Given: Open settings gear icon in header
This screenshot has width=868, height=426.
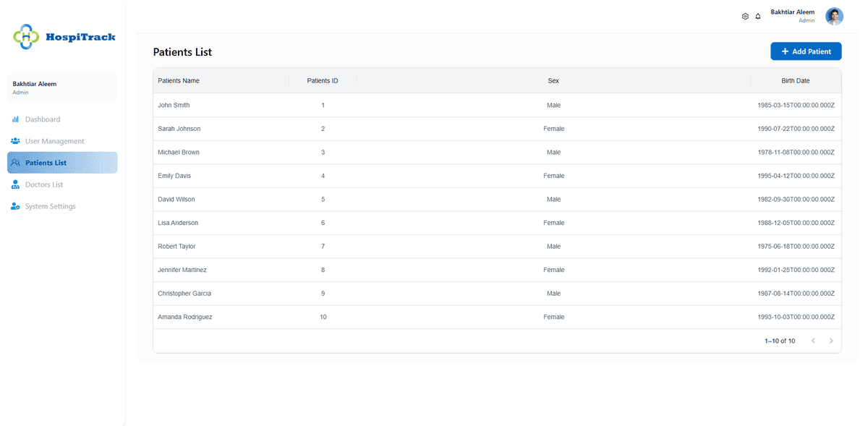Looking at the screenshot, I should [x=745, y=16].
